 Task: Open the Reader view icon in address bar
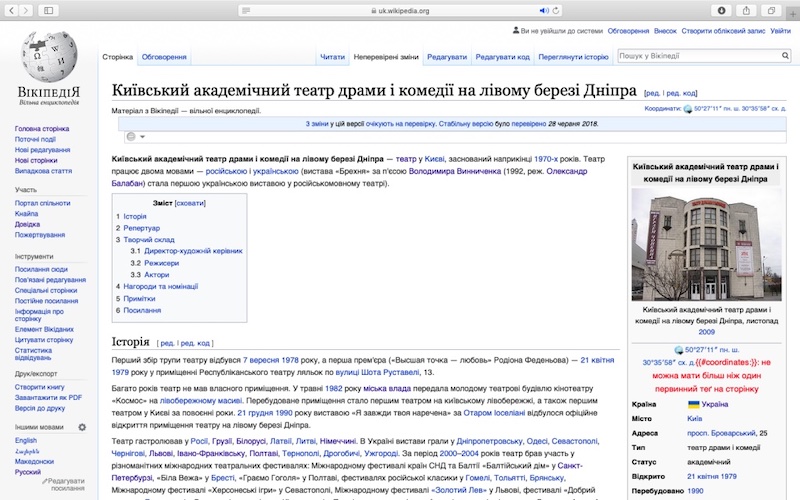pos(246,10)
